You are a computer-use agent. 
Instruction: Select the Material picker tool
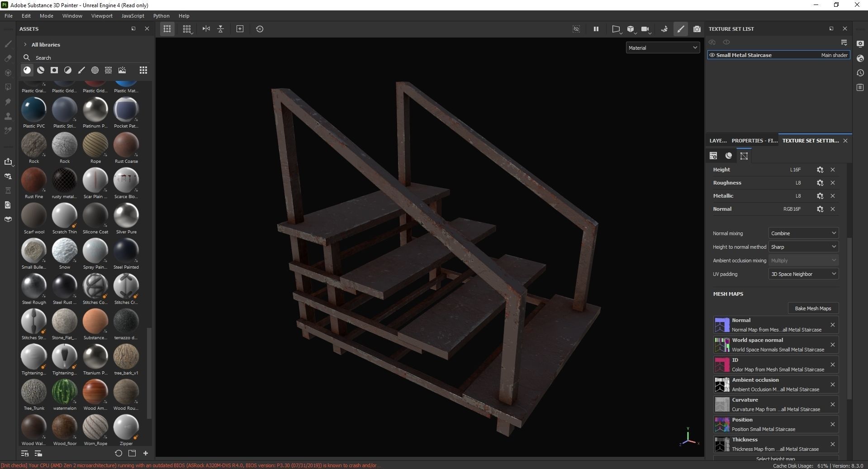(x=8, y=131)
